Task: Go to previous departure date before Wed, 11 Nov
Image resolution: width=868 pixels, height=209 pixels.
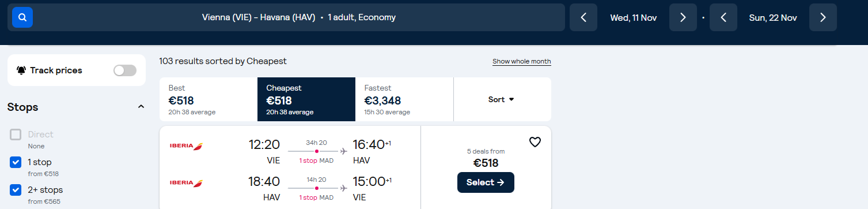Action: 583,17
